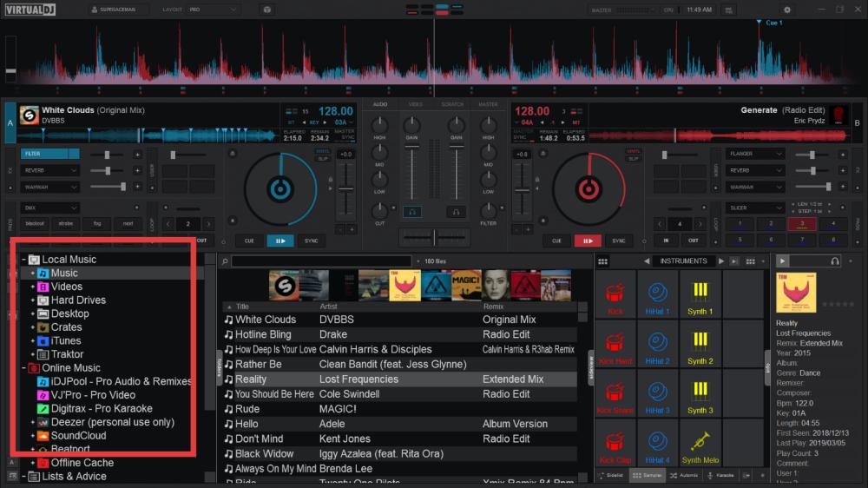The image size is (868, 488).
Task: Trigger the Kick Hard sample pad
Action: 615,345
